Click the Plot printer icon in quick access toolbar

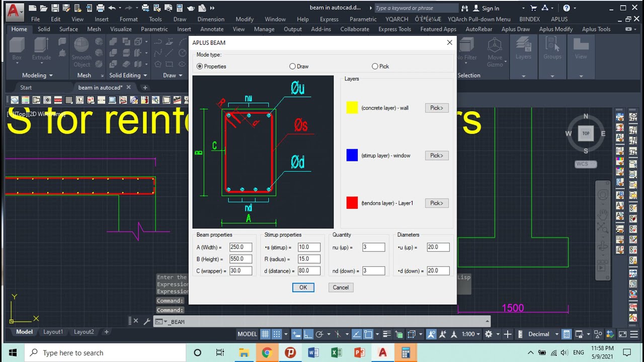100,8
